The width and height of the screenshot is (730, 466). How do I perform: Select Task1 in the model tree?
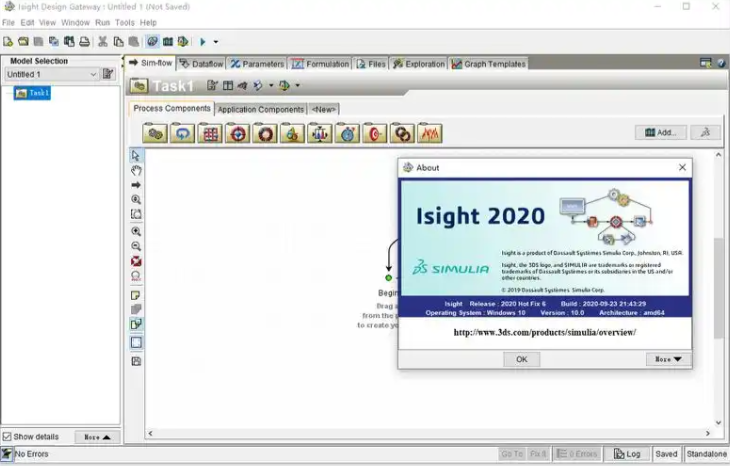38,93
